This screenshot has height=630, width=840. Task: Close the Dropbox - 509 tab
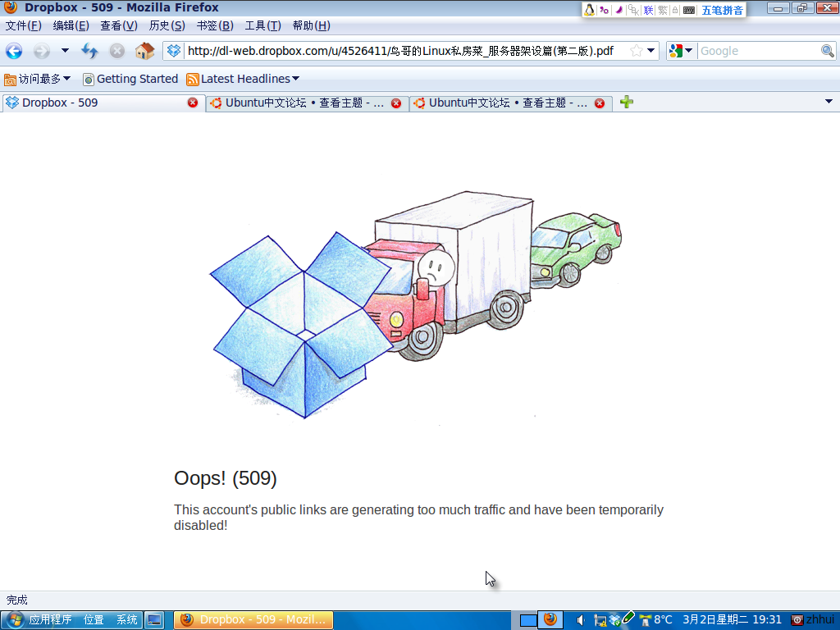(193, 103)
